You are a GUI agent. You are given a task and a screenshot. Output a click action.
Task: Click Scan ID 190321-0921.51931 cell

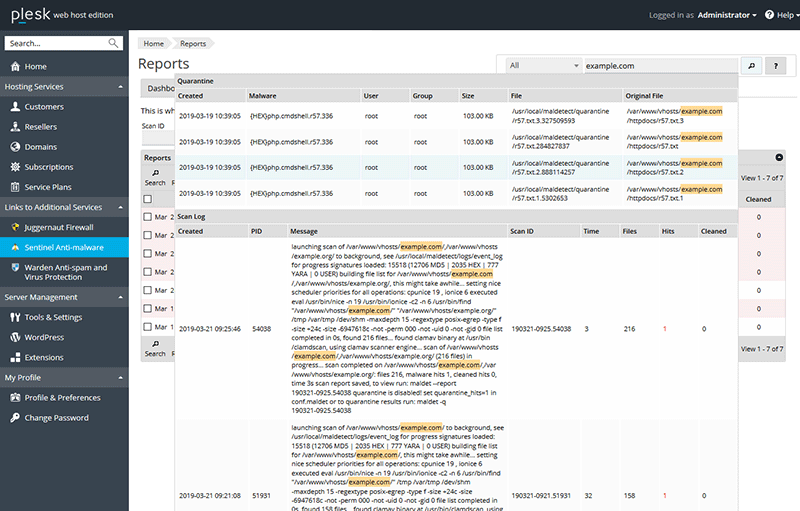pyautogui.click(x=541, y=496)
